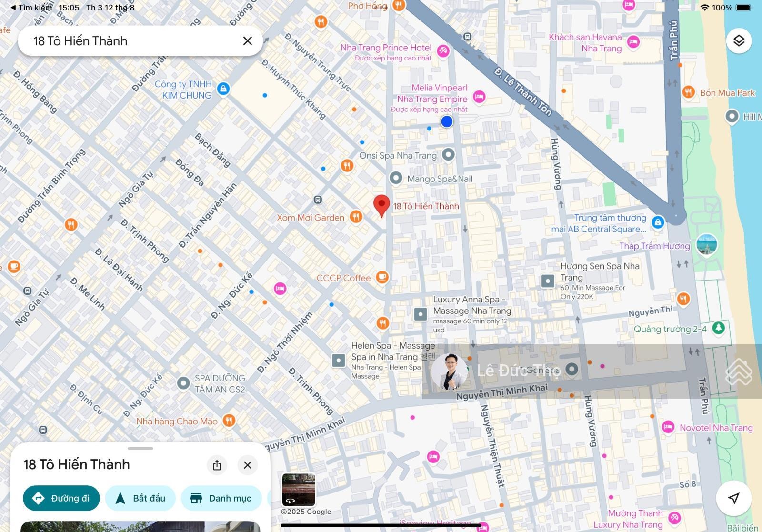Viewport: 762px width, 532px height.
Task: Tap the blue current-location dot
Action: pyautogui.click(x=447, y=121)
